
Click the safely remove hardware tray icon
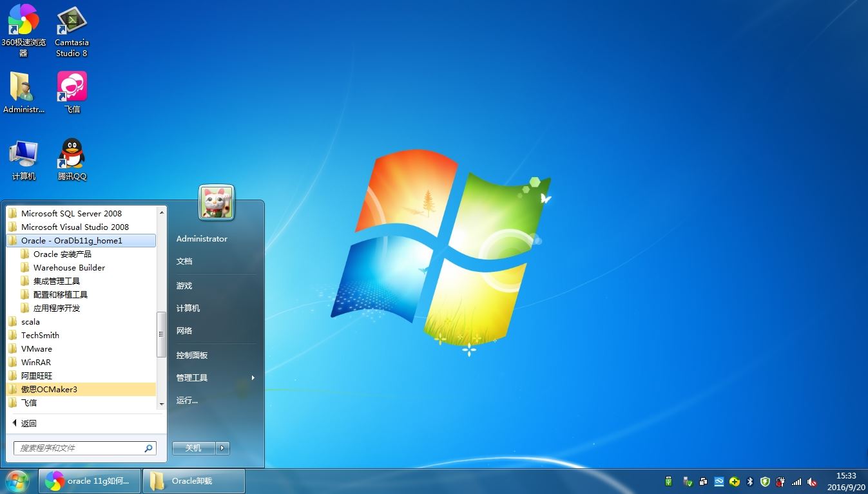click(x=688, y=481)
